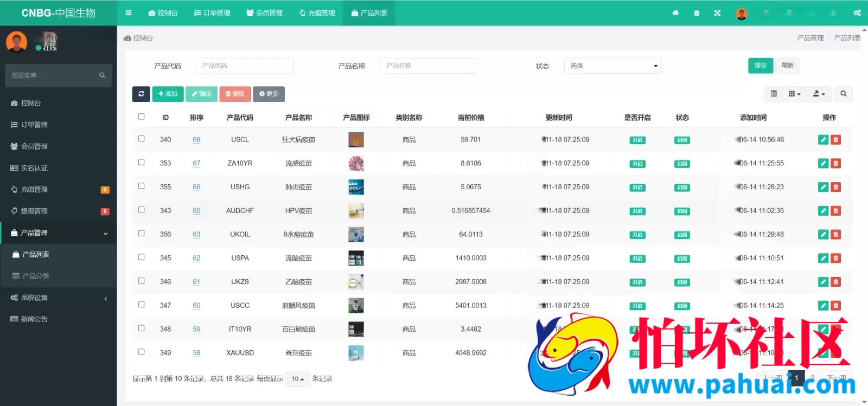The width and height of the screenshot is (868, 406).
Task: Open settings gears icon at top right
Action: (x=857, y=13)
